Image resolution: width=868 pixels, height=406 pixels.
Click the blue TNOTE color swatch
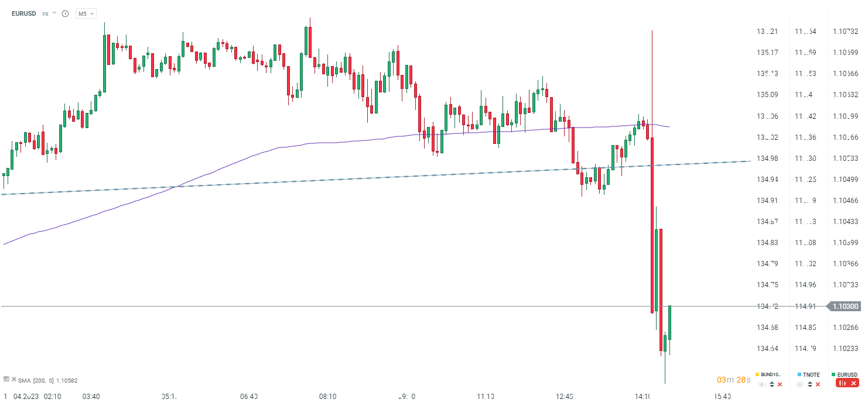click(799, 374)
